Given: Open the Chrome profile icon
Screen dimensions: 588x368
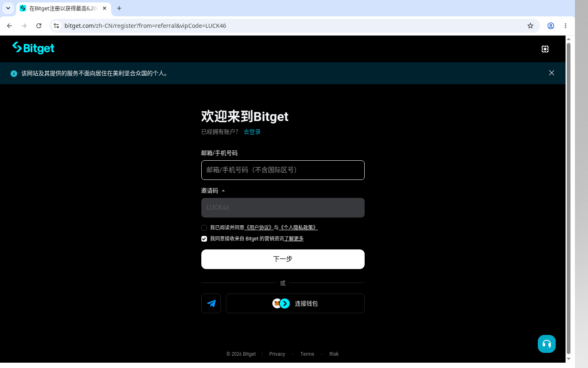Looking at the screenshot, I should 551,26.
